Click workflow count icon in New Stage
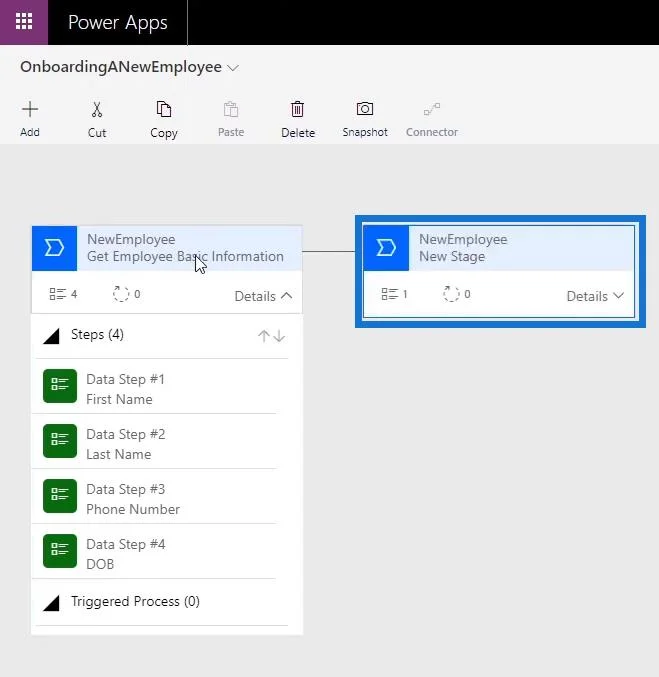The image size is (659, 677). pos(451,294)
